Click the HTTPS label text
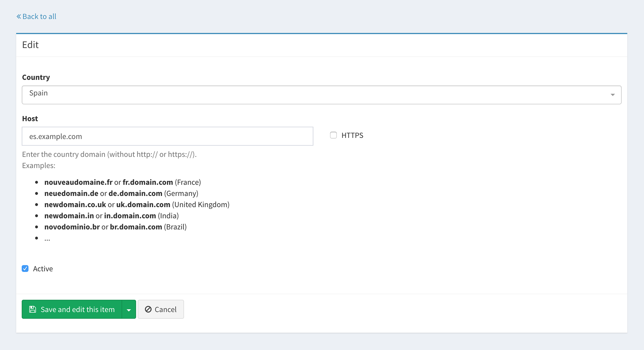This screenshot has width=644, height=350. pos(352,135)
